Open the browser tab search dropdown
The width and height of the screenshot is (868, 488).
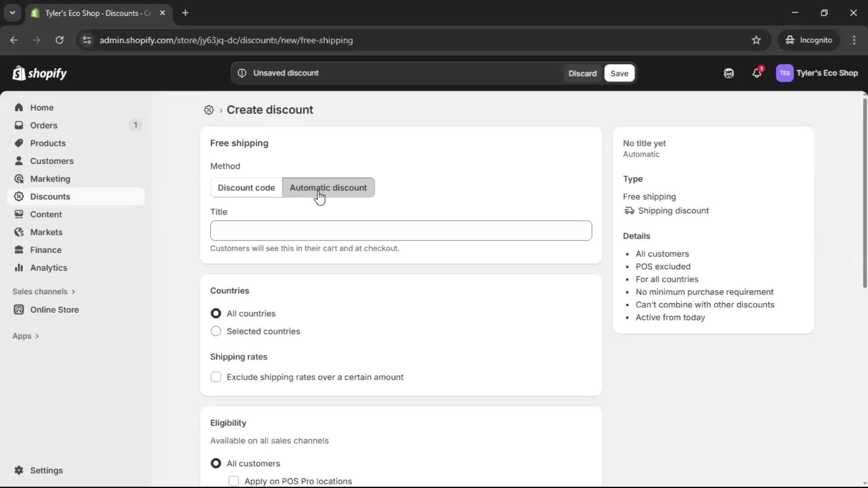(x=12, y=13)
